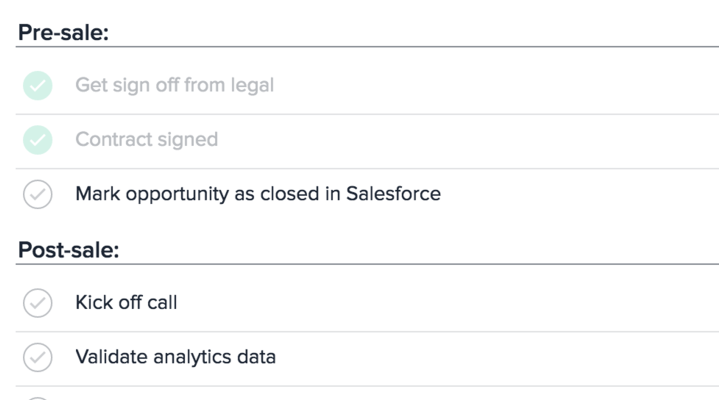The width and height of the screenshot is (720, 400).
Task: Click empty area beside the Post-sale heading
Action: [x=418, y=250]
